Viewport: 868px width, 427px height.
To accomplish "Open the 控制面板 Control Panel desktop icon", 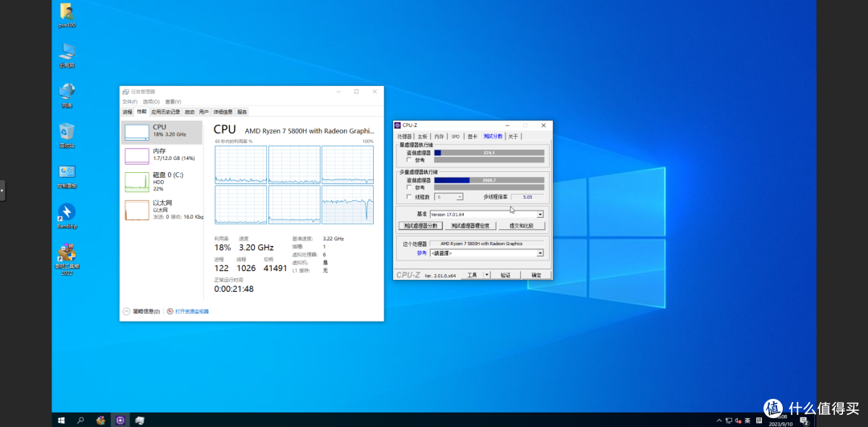I will [67, 177].
